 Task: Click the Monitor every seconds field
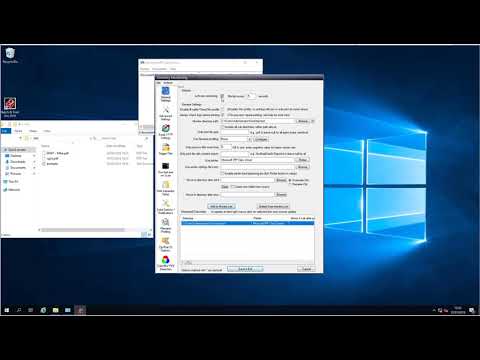point(251,96)
